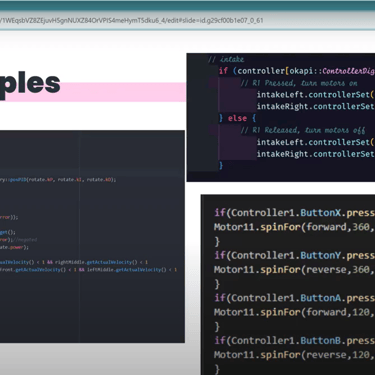Click intakeRight.controllerSet line under R1 Released comment
This screenshot has height=375, width=375.
[x=315, y=154]
